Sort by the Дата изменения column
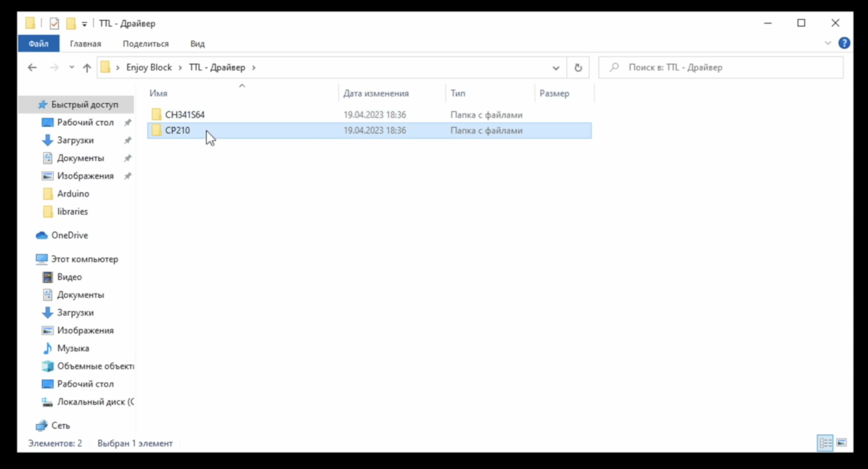Image resolution: width=868 pixels, height=469 pixels. point(376,93)
